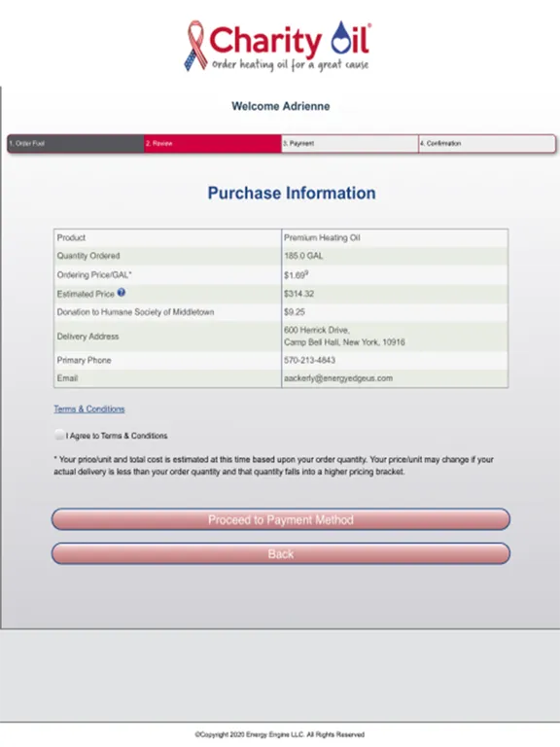
Task: Click the $1.69 ordering price value
Action: pyautogui.click(x=297, y=275)
